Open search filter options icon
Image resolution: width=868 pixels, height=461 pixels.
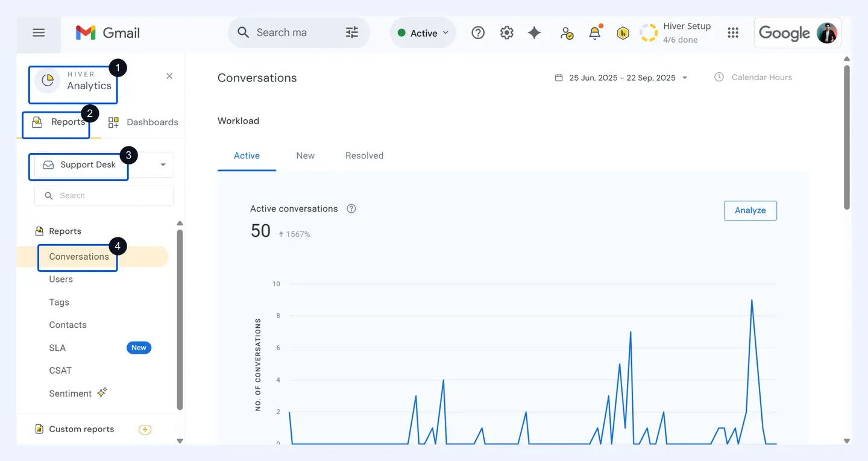pyautogui.click(x=352, y=33)
